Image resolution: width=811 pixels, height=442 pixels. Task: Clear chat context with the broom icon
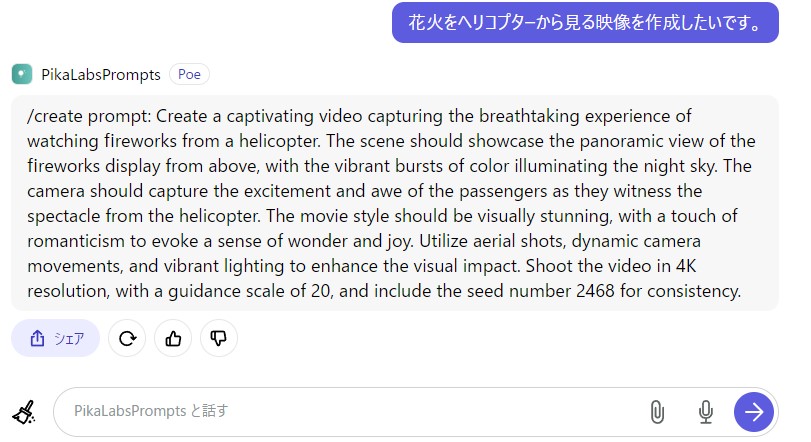(x=24, y=411)
